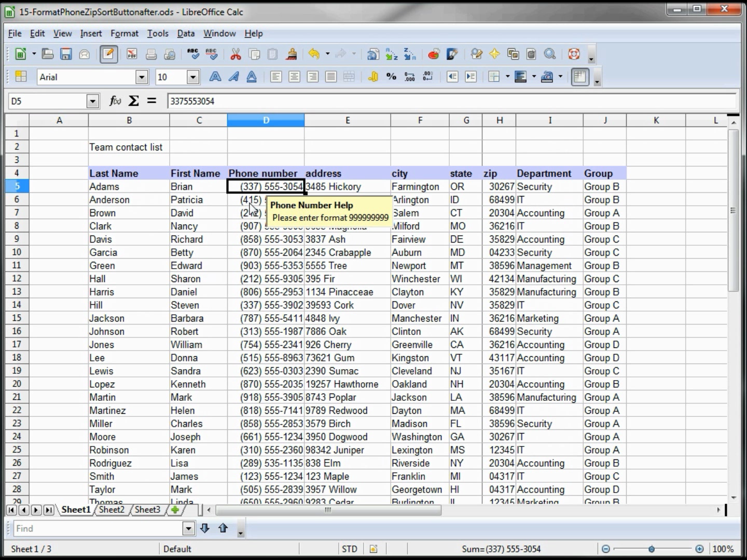Expand the Undo history dropdown arrow

click(327, 54)
